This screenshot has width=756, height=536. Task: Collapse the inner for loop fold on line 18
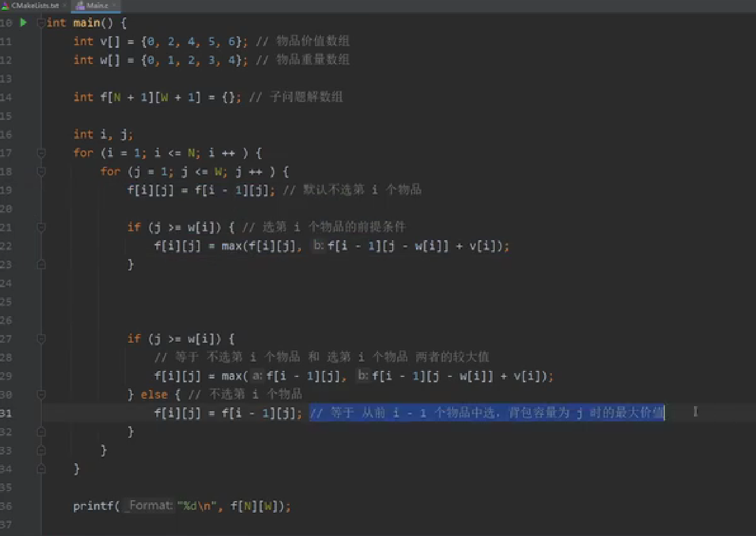coord(41,172)
